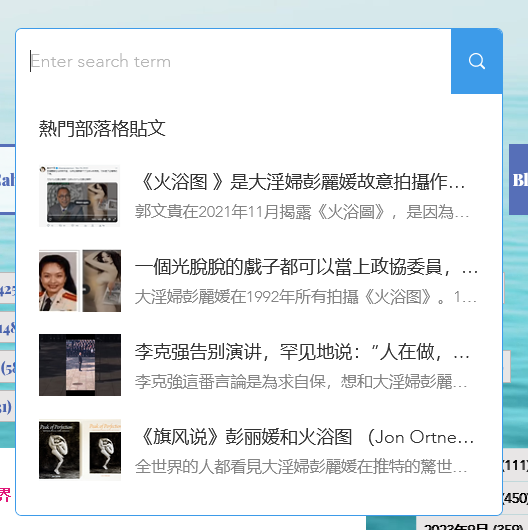
Task: Click excerpt beginning 郭文貴在2021年11月揭露
Action: 302,212
